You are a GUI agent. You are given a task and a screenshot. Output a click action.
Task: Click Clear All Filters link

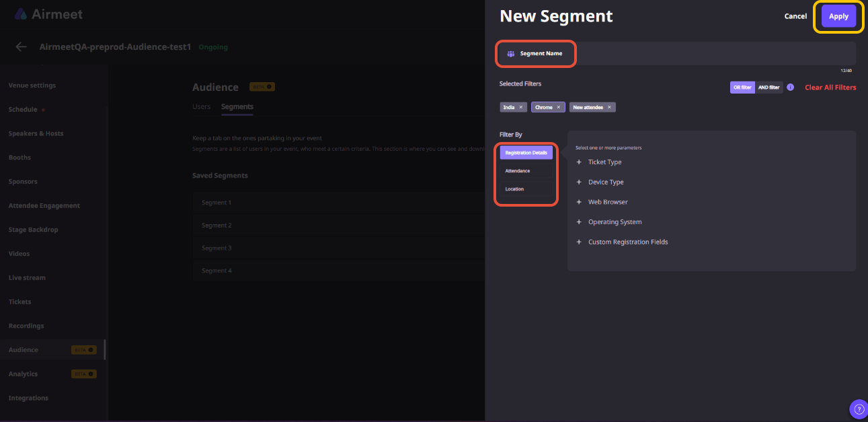pyautogui.click(x=830, y=87)
